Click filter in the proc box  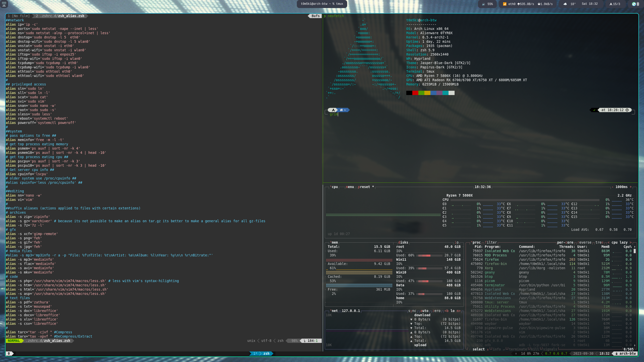(x=491, y=242)
